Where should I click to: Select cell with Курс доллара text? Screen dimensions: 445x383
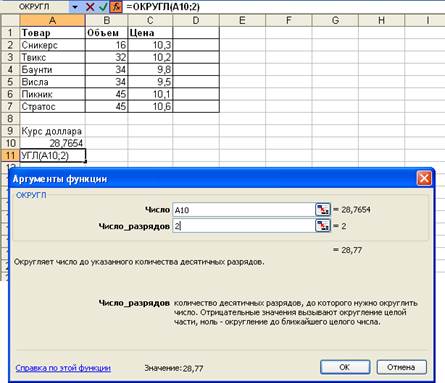pyautogui.click(x=52, y=131)
